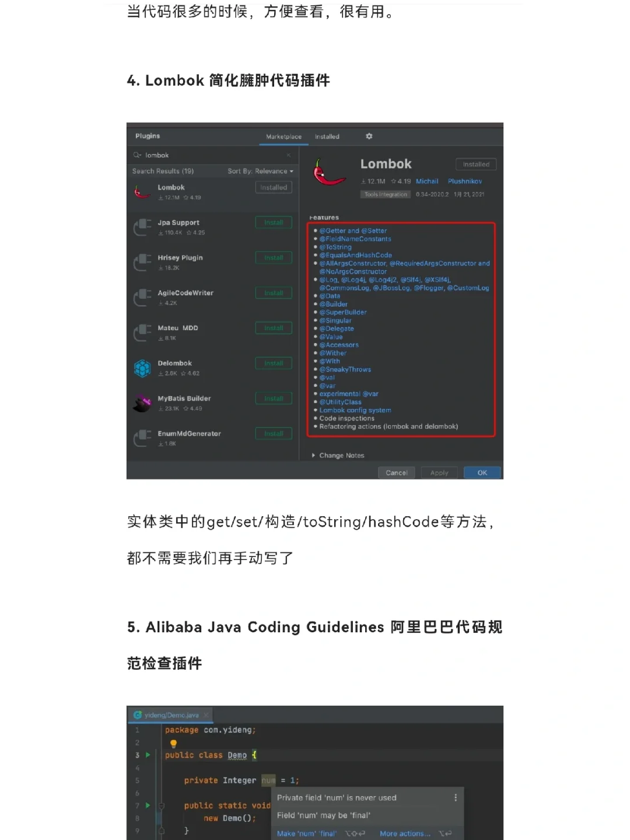
Task: Open the Michail author link
Action: click(x=427, y=181)
